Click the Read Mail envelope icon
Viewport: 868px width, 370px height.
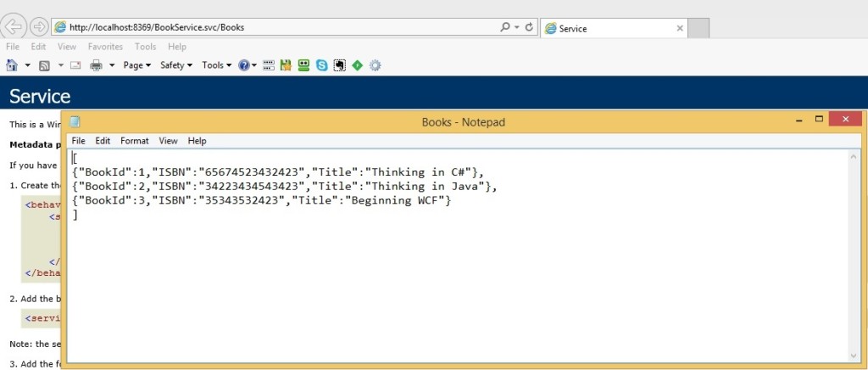[75, 65]
